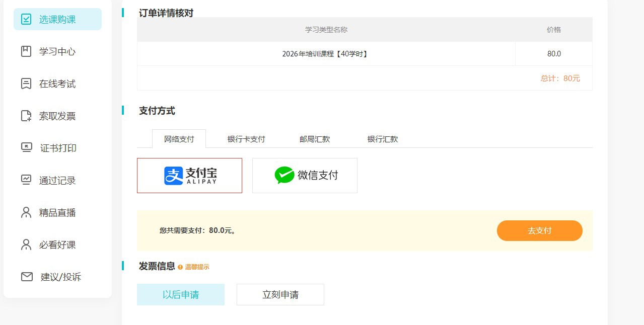Screen dimensions: 644x325
Task: Open 必看好课 sidebar item
Action: point(57,245)
